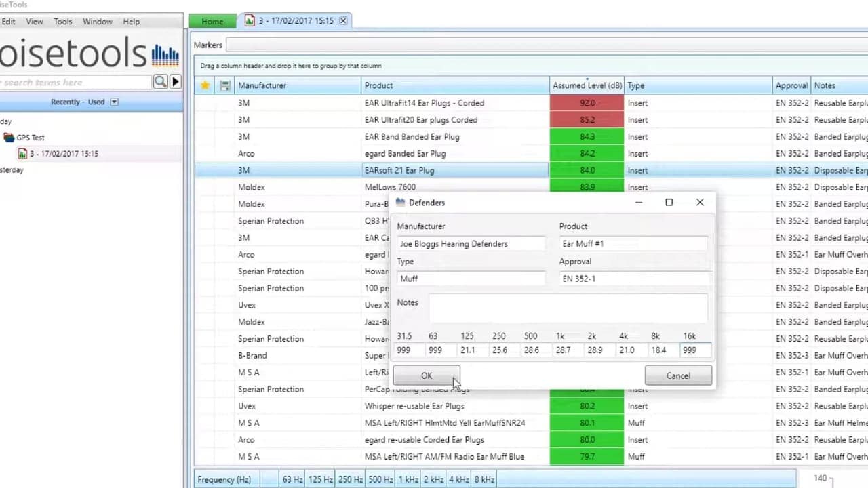This screenshot has height=488, width=868.
Task: Click the 8 kHz frequency column at bottom
Action: [x=484, y=479]
